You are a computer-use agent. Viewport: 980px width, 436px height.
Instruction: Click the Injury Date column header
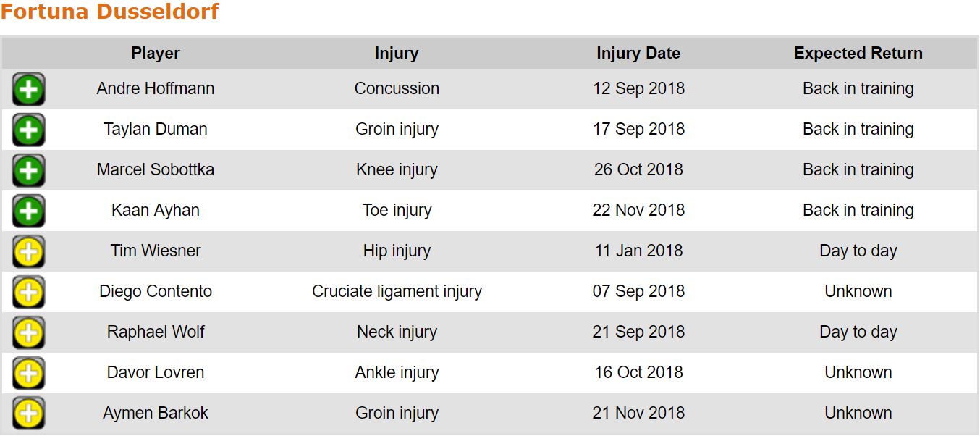pyautogui.click(x=638, y=53)
